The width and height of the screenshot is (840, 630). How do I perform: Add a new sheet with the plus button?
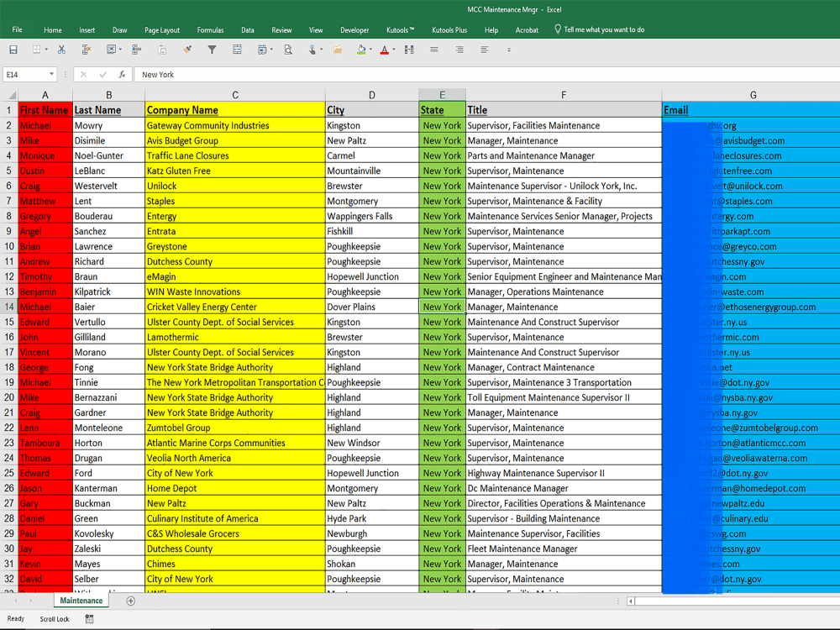click(x=131, y=601)
